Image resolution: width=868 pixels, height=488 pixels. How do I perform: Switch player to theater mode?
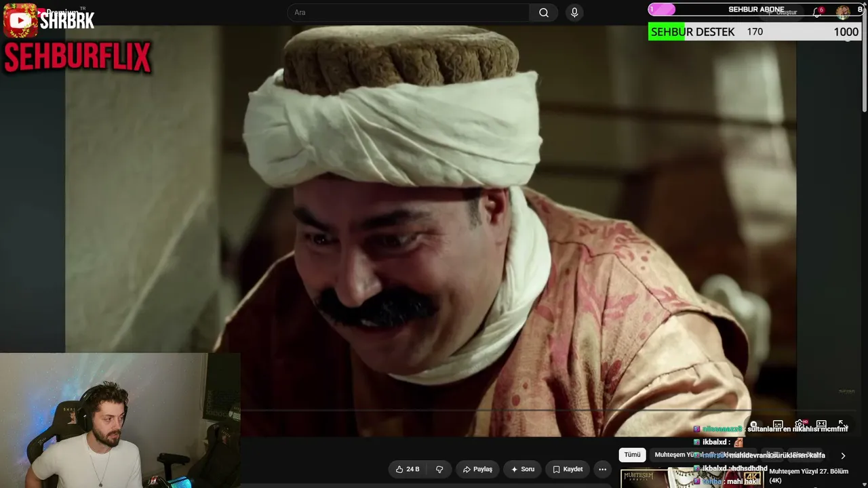tap(821, 425)
